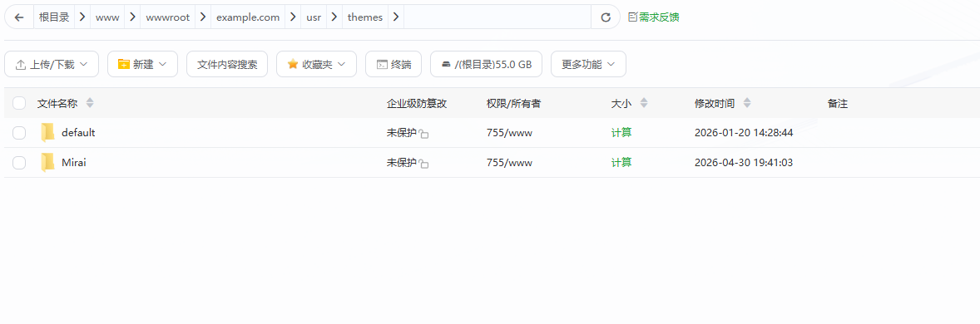Click 计算 size link for Mirai

tap(621, 162)
